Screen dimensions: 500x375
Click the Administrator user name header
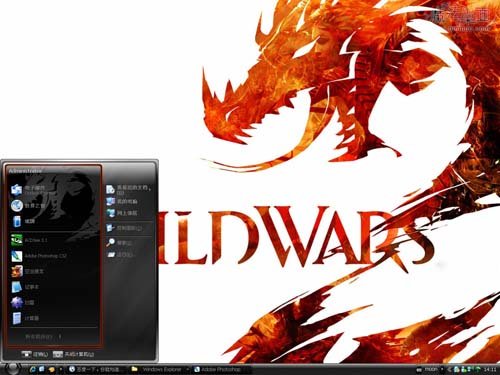[25, 171]
